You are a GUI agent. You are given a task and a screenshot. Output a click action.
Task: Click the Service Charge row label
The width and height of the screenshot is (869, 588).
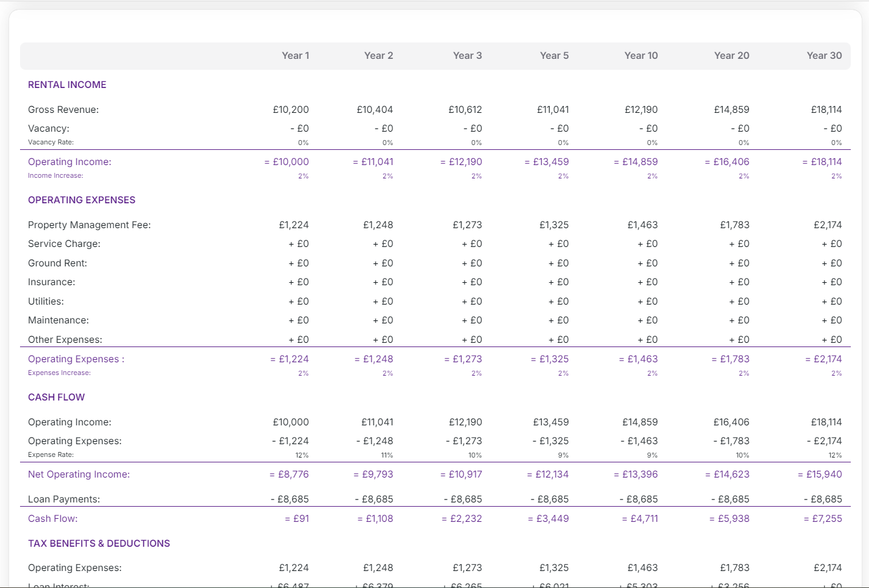click(64, 244)
